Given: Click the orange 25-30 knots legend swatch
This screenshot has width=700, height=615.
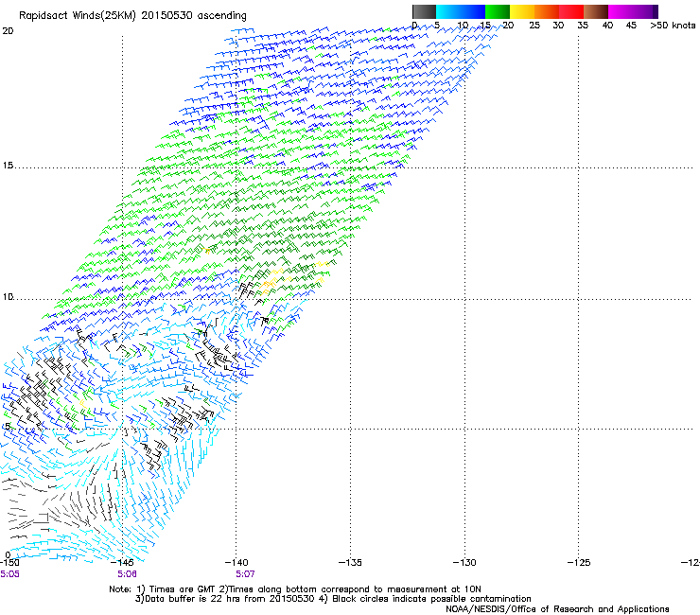Looking at the screenshot, I should pyautogui.click(x=547, y=11).
